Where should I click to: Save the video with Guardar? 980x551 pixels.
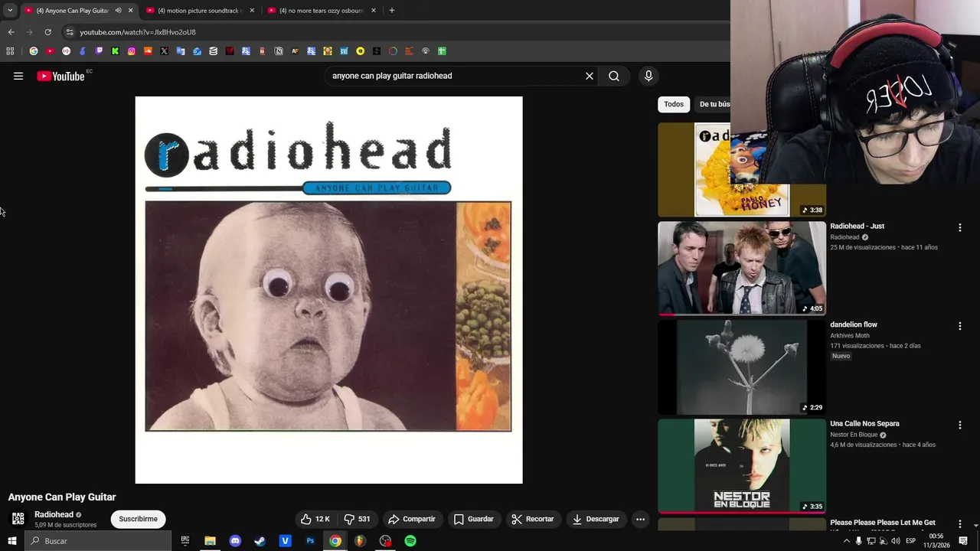pyautogui.click(x=474, y=519)
